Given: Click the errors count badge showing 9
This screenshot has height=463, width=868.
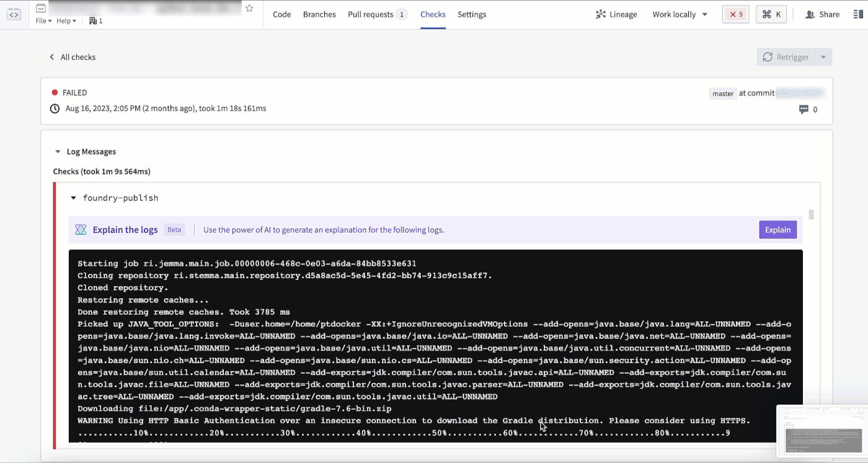Looking at the screenshot, I should click(736, 14).
